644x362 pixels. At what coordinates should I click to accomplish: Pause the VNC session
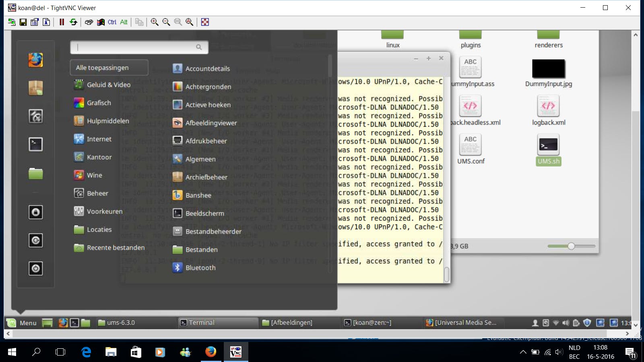[62, 22]
